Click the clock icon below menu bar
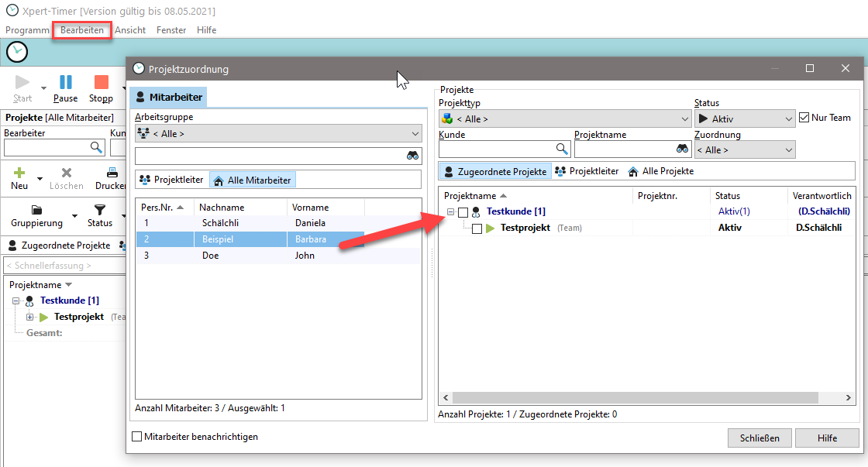This screenshot has height=467, width=868. click(17, 52)
